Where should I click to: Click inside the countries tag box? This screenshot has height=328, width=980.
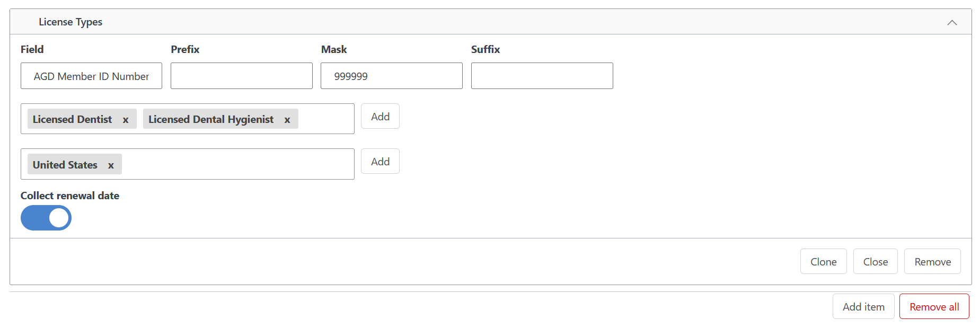[x=237, y=164]
